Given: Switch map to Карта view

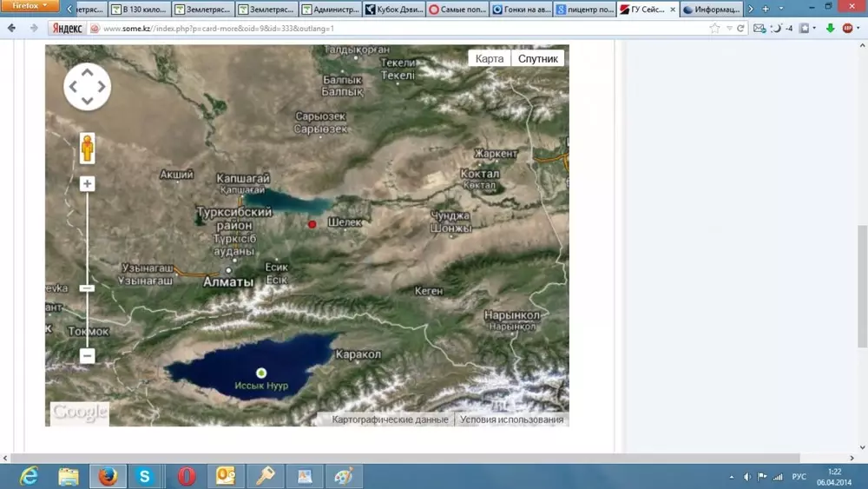Looking at the screenshot, I should coord(490,58).
